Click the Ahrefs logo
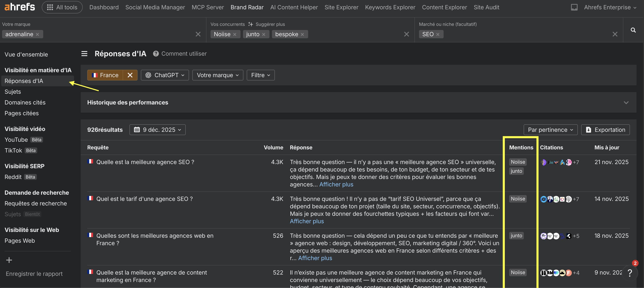The height and width of the screenshot is (288, 644). (19, 7)
